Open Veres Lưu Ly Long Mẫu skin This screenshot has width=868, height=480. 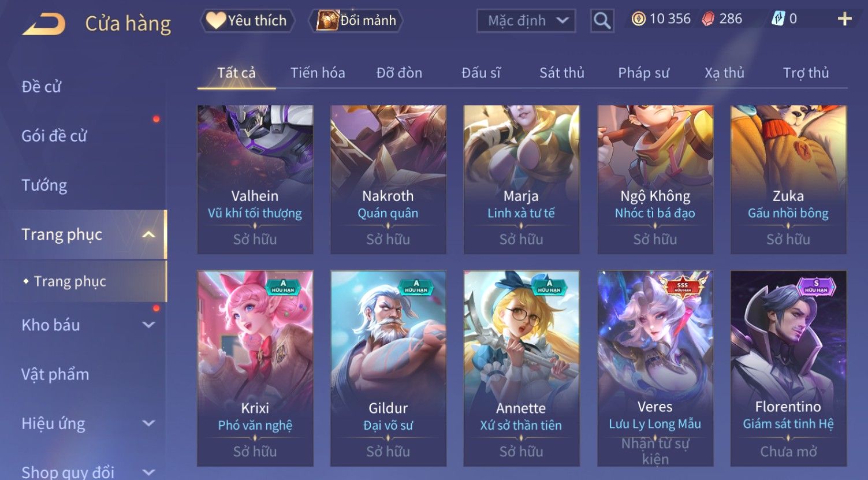coord(655,369)
